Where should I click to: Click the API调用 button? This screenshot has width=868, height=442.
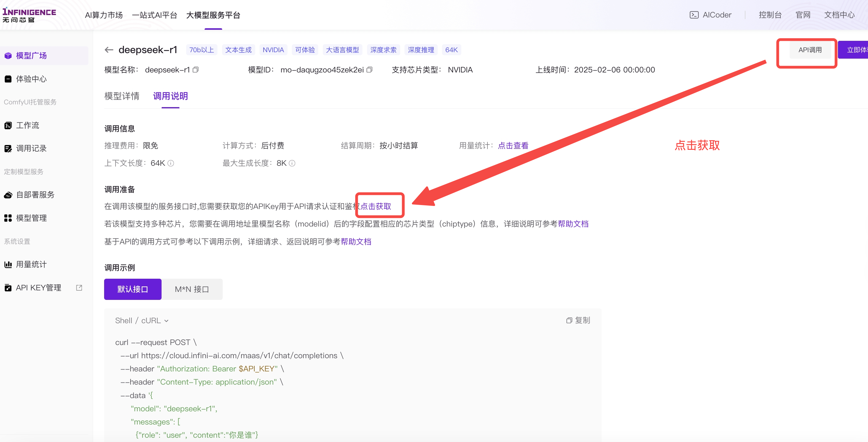click(810, 50)
